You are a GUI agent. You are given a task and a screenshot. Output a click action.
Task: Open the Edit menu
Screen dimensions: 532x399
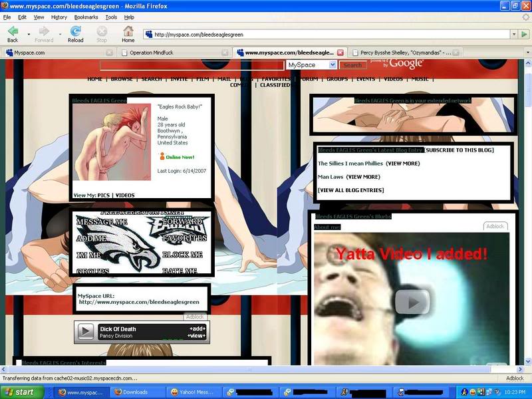click(22, 17)
